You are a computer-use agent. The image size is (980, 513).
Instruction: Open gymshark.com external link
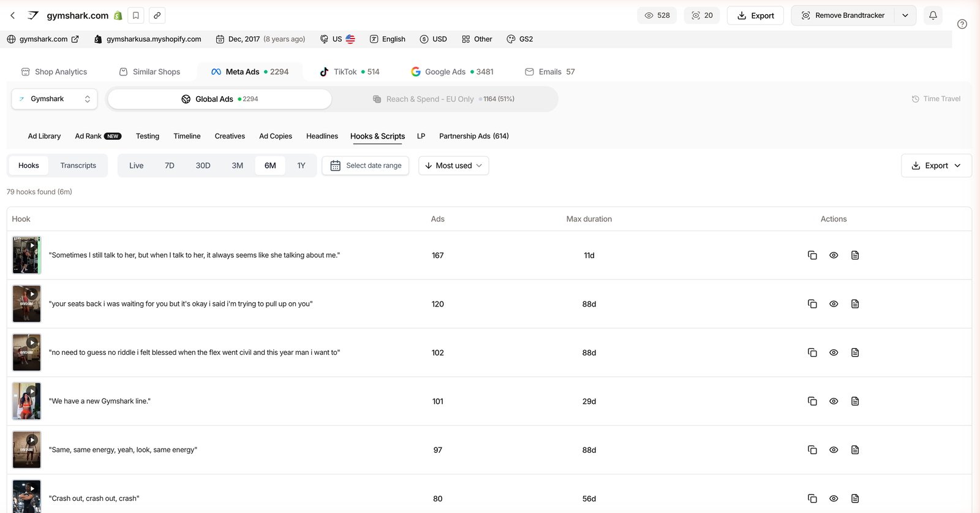[x=43, y=39]
